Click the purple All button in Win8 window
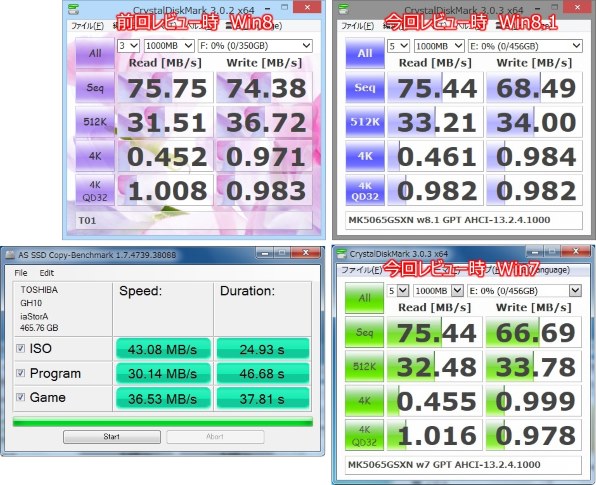The height and width of the screenshot is (485, 596). tap(95, 53)
